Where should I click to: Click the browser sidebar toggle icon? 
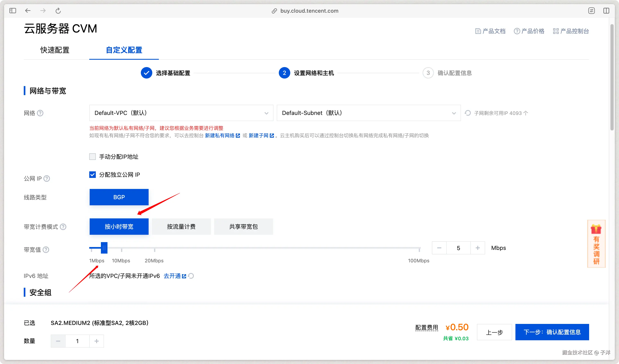click(13, 11)
